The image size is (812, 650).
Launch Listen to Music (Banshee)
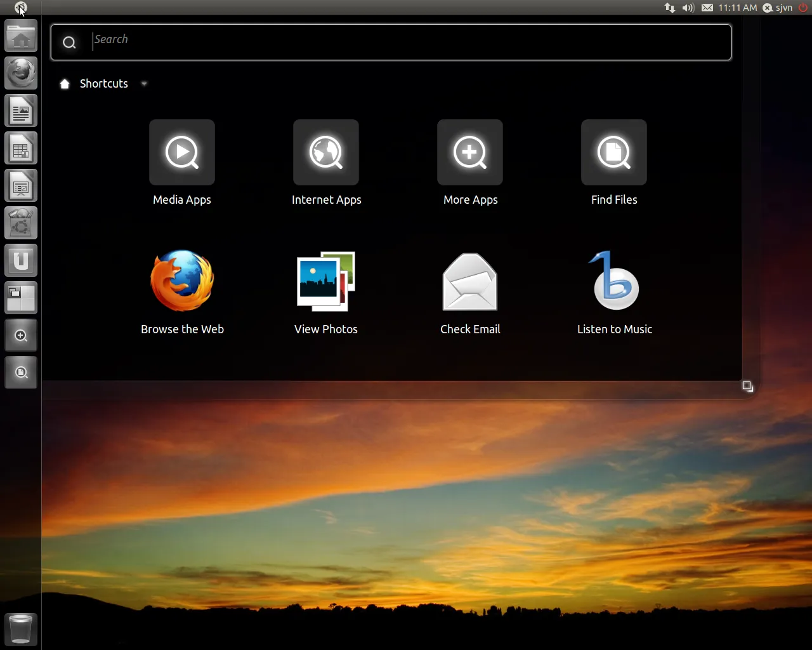(614, 281)
